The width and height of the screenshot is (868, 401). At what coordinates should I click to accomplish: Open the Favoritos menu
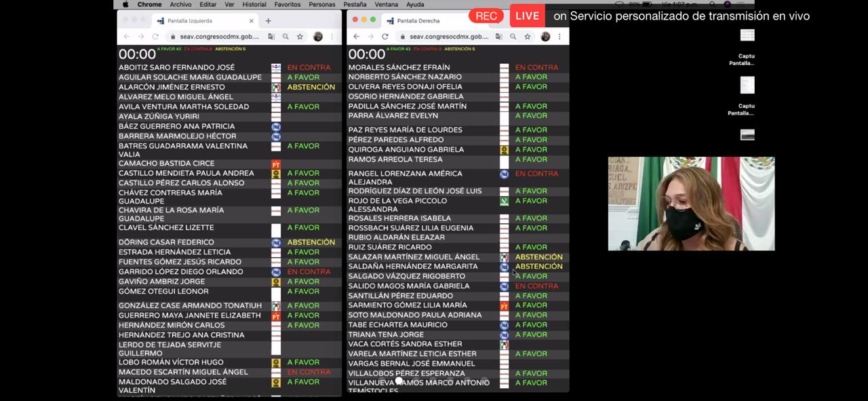pyautogui.click(x=288, y=4)
